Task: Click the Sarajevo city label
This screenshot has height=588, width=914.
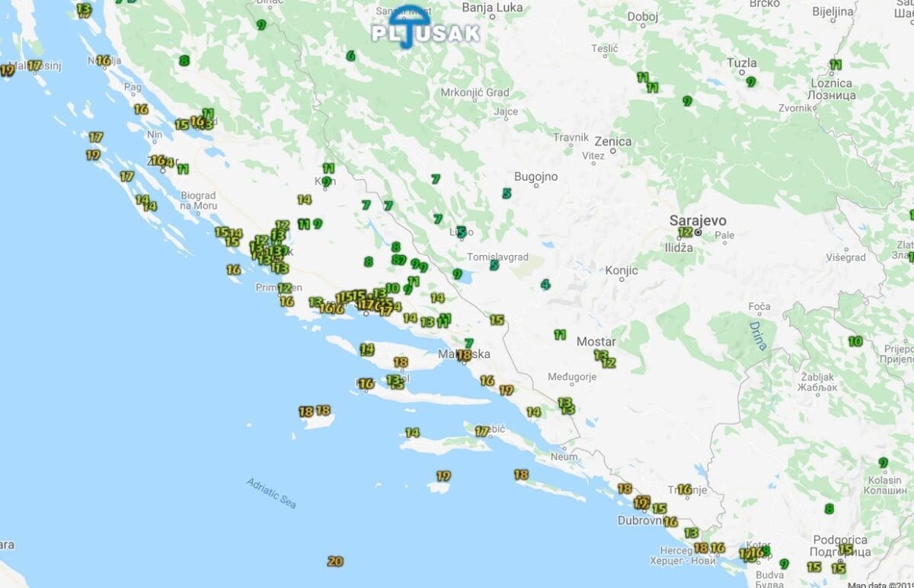Action: pos(697,221)
